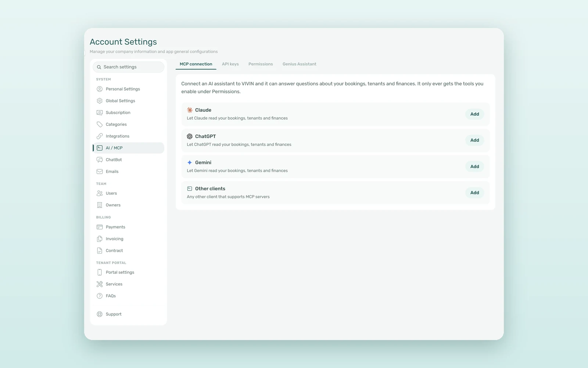
Task: Open the Owners label under Team
Action: (x=113, y=205)
